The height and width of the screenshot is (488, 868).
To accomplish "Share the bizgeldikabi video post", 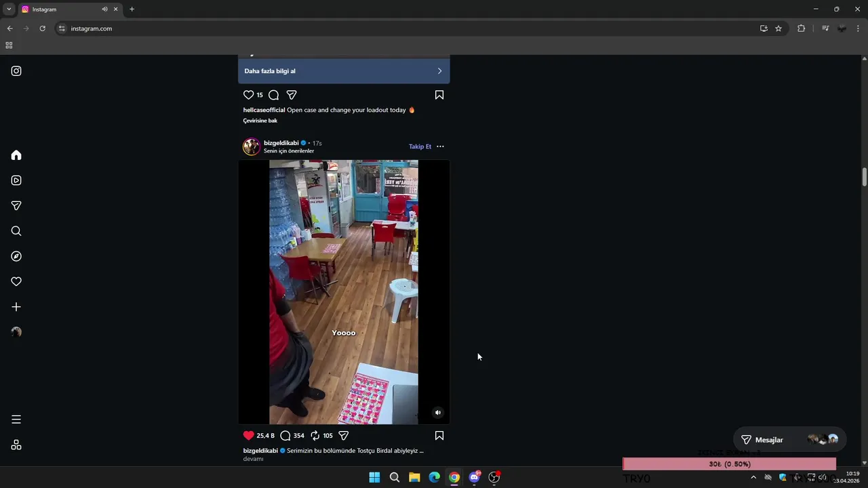I will point(343,436).
